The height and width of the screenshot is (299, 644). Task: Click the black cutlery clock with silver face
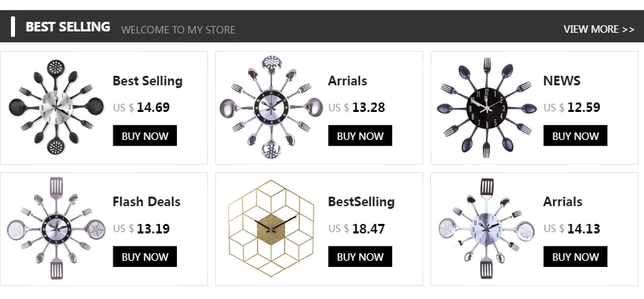(x=56, y=107)
